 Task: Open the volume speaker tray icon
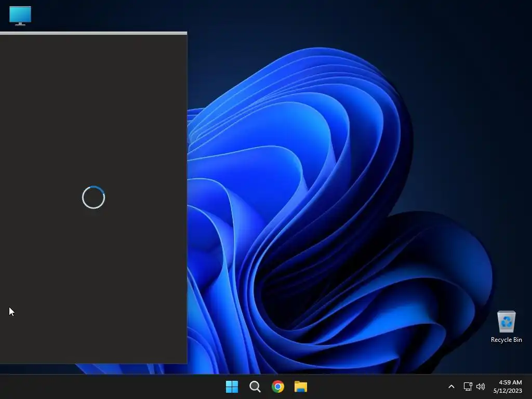pos(481,387)
